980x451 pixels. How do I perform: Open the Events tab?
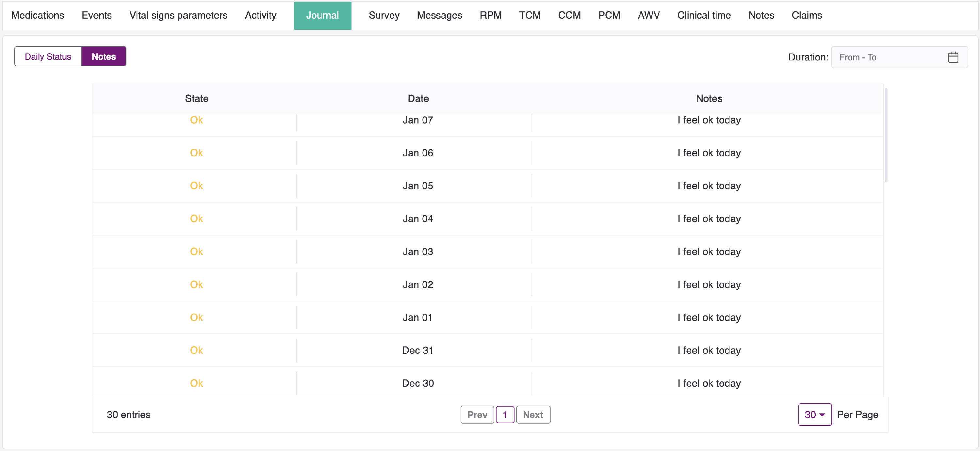97,15
